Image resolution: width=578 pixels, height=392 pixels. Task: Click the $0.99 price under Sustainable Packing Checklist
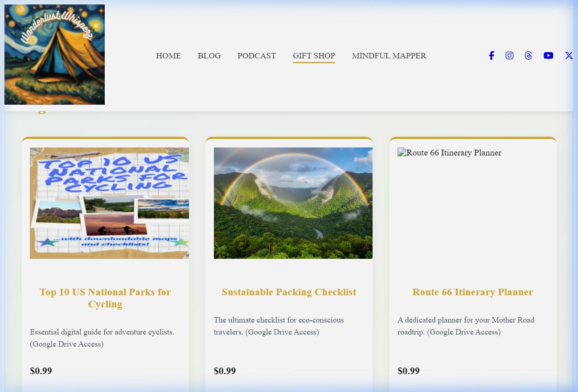tap(225, 371)
